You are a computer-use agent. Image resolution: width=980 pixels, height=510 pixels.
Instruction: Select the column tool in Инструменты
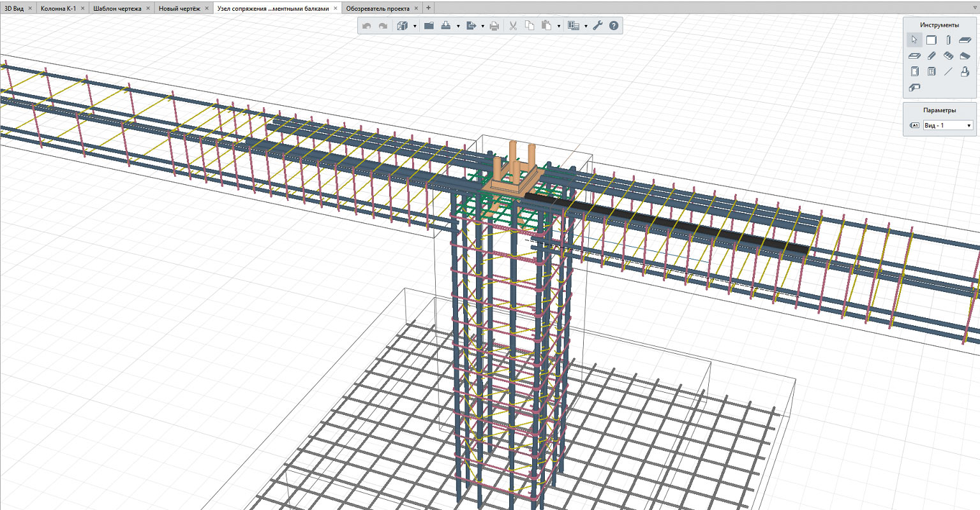pyautogui.click(x=948, y=40)
